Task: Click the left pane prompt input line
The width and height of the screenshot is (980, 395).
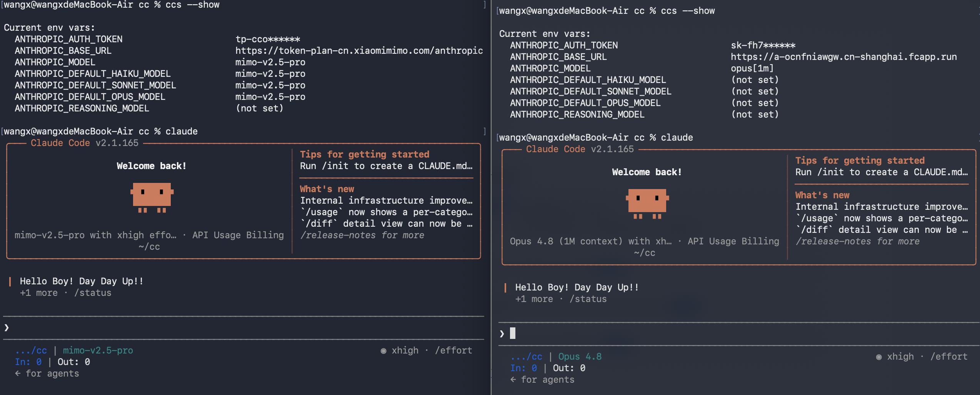Action: (x=243, y=328)
